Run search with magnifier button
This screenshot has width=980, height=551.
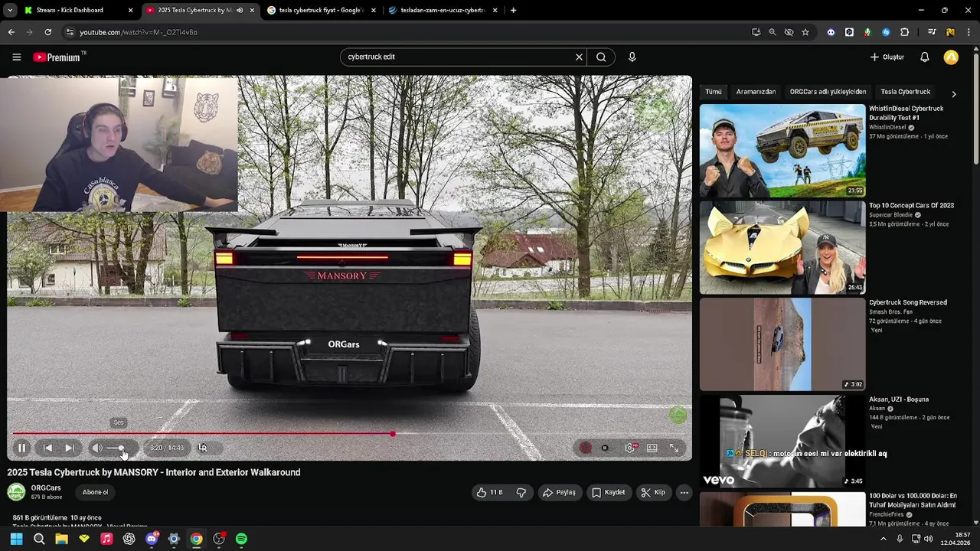pos(601,57)
